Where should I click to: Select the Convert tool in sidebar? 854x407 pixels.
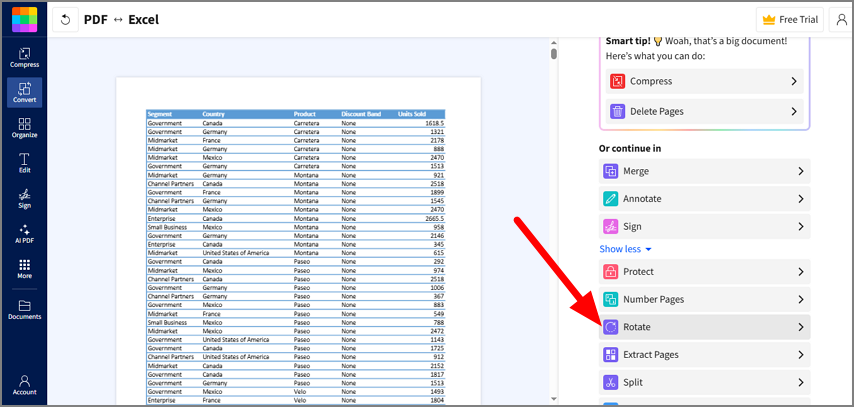[x=25, y=93]
